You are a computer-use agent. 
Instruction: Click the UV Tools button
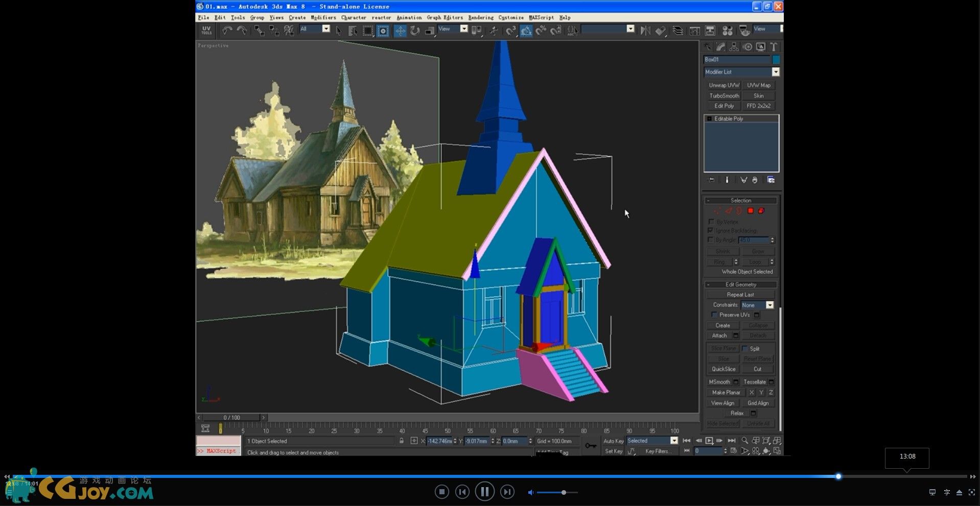[x=206, y=31]
